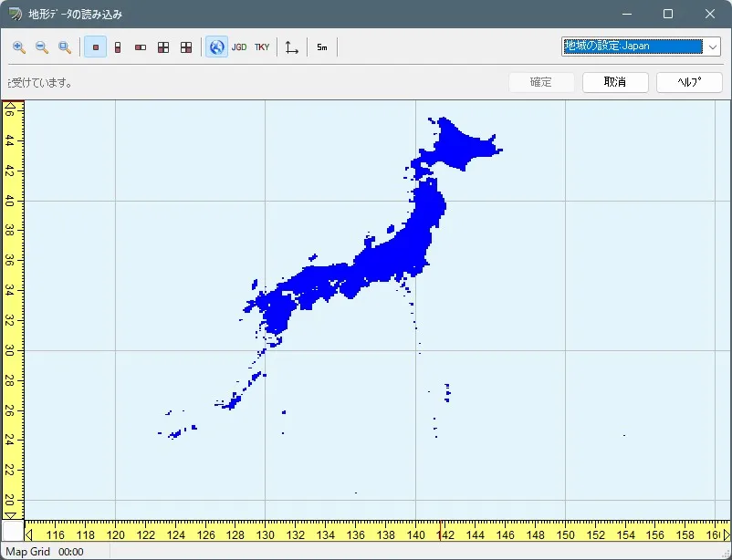Toggle the single-cell selection mode button
Viewport: 732px width, 560px height.
[95, 47]
